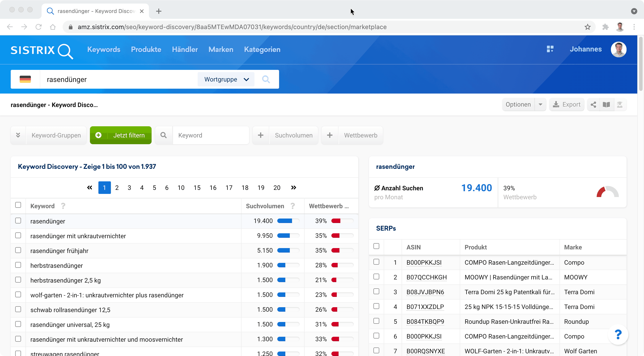The image size is (644, 356).
Task: Click the magnifier search icon beside Wortgruppe
Action: click(266, 79)
